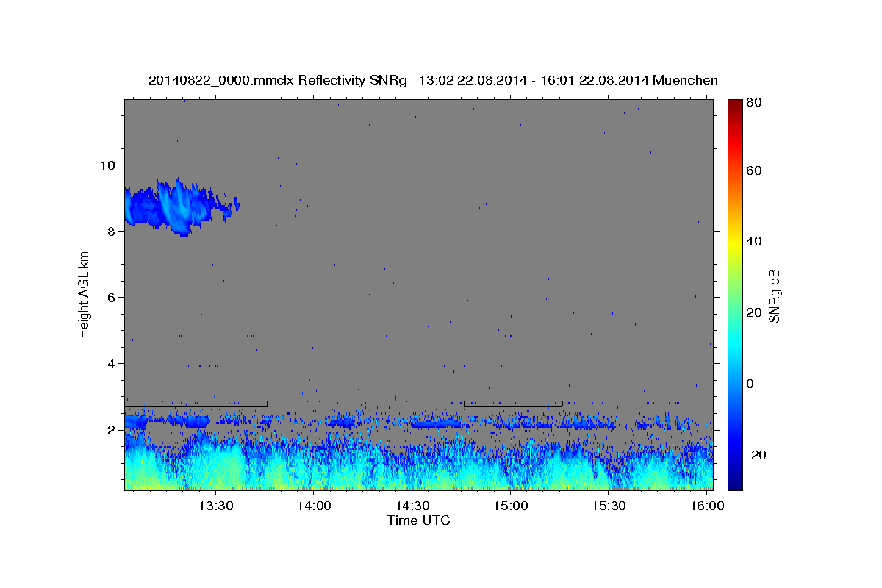Click the 14:30 time tick label

pyautogui.click(x=412, y=506)
